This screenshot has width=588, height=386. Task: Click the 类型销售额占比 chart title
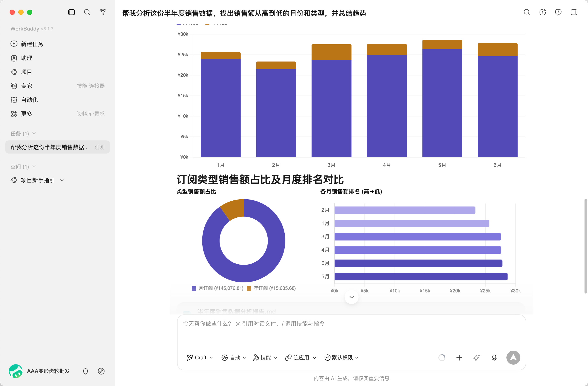[196, 191]
